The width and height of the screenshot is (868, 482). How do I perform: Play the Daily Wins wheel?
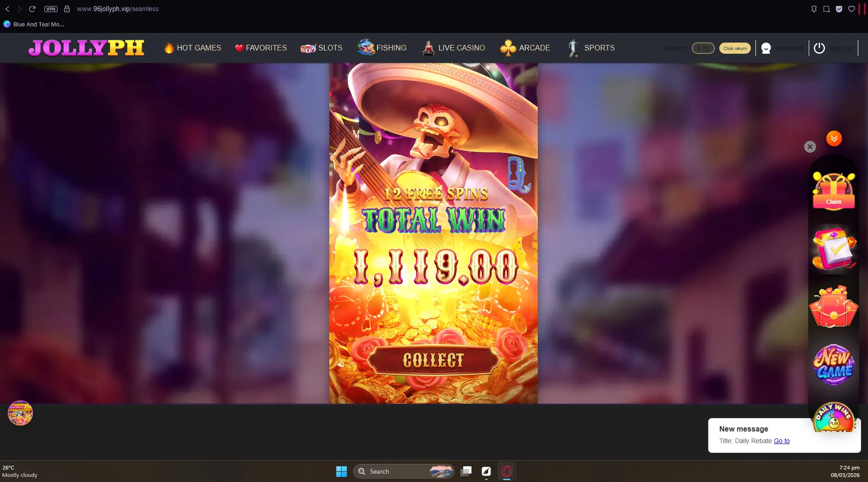click(x=834, y=417)
